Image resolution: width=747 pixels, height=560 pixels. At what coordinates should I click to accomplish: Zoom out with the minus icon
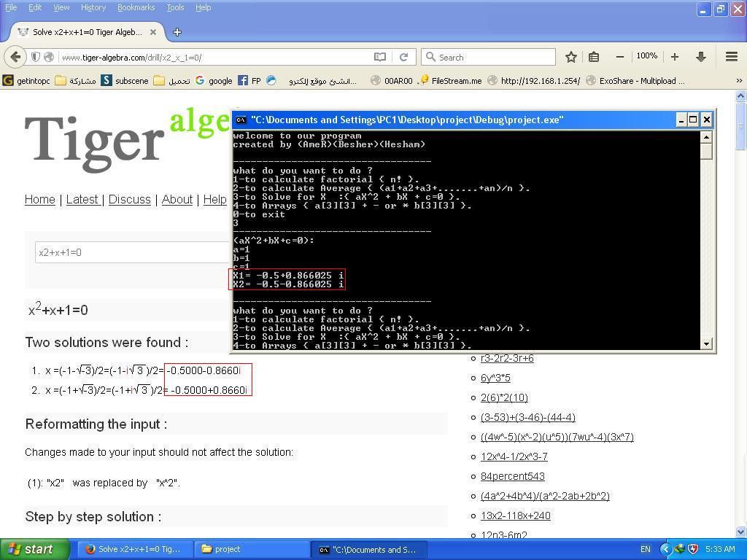click(620, 57)
